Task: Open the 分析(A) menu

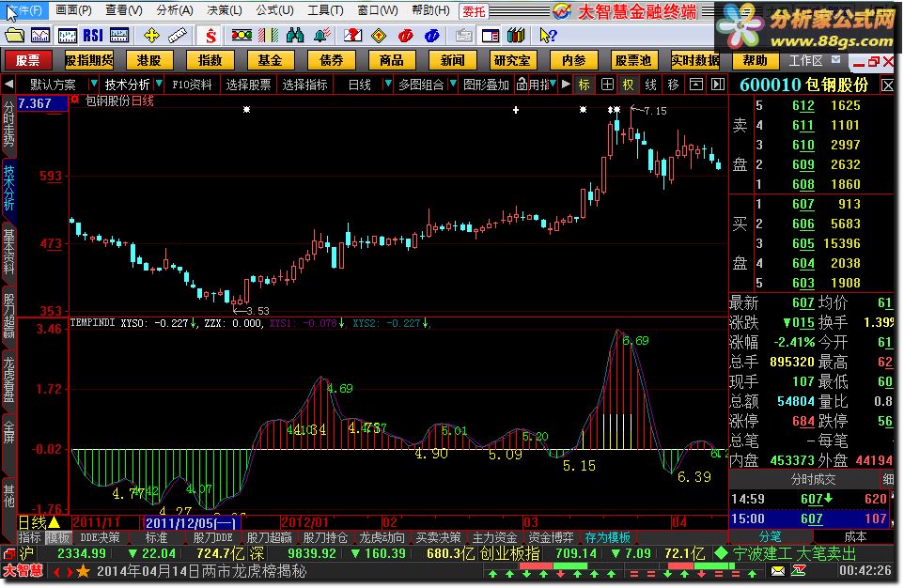Action: [175, 10]
